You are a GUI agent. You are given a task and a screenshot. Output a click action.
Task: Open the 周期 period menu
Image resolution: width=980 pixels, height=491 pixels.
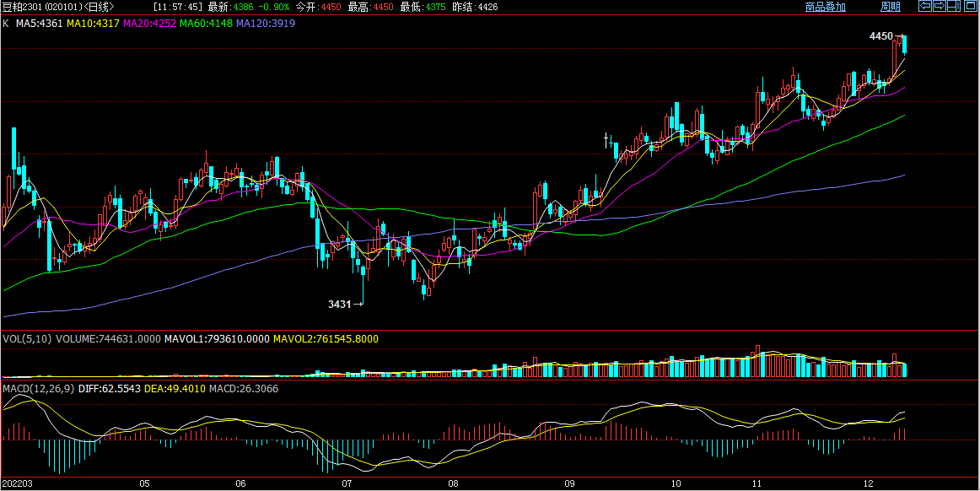(x=890, y=7)
